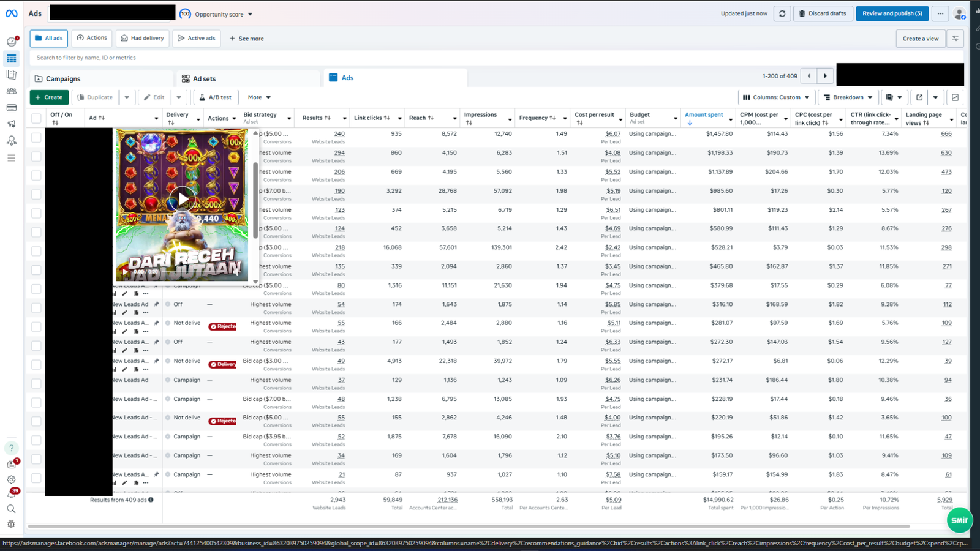The width and height of the screenshot is (980, 551).
Task: Click the Meta logo icon
Action: (x=12, y=13)
